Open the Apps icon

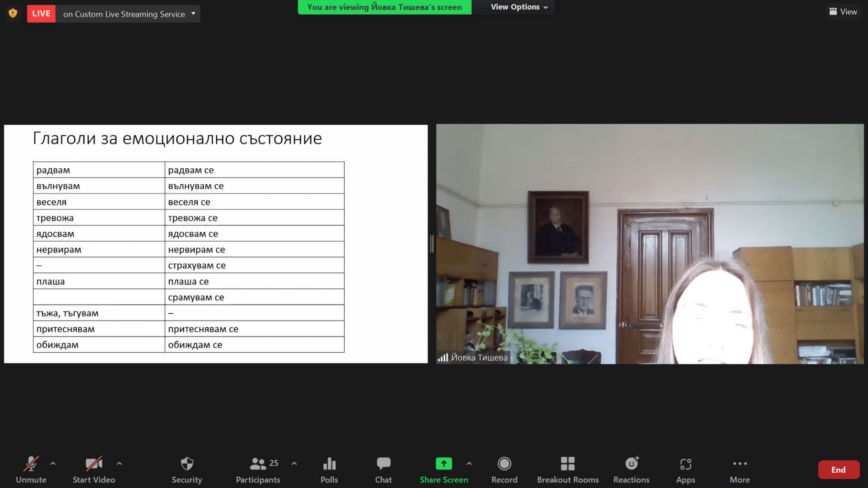coord(685,464)
